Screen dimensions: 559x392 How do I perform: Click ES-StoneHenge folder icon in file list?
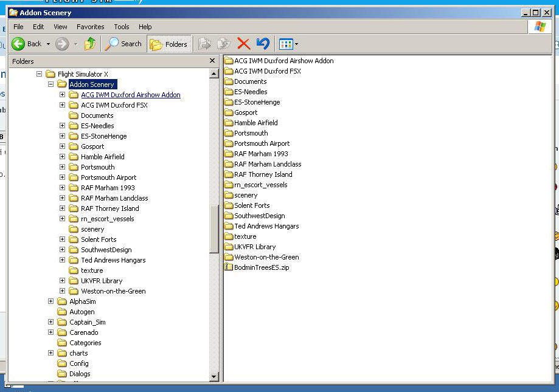pos(228,102)
